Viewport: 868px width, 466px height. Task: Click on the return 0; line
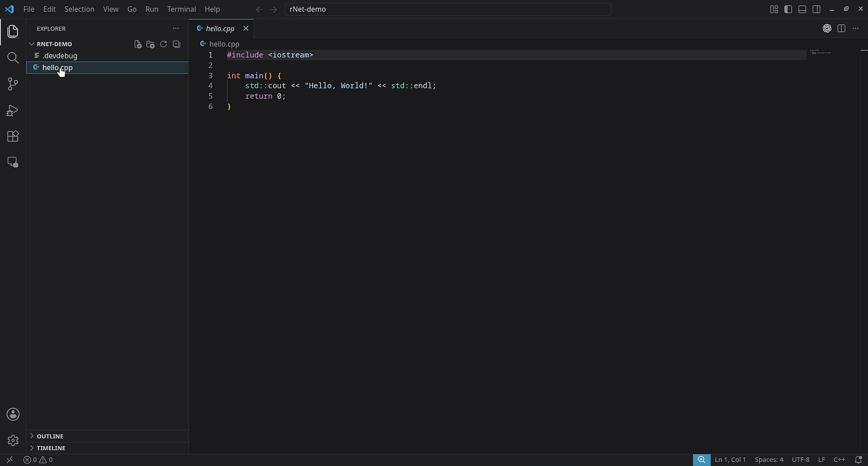(x=265, y=96)
